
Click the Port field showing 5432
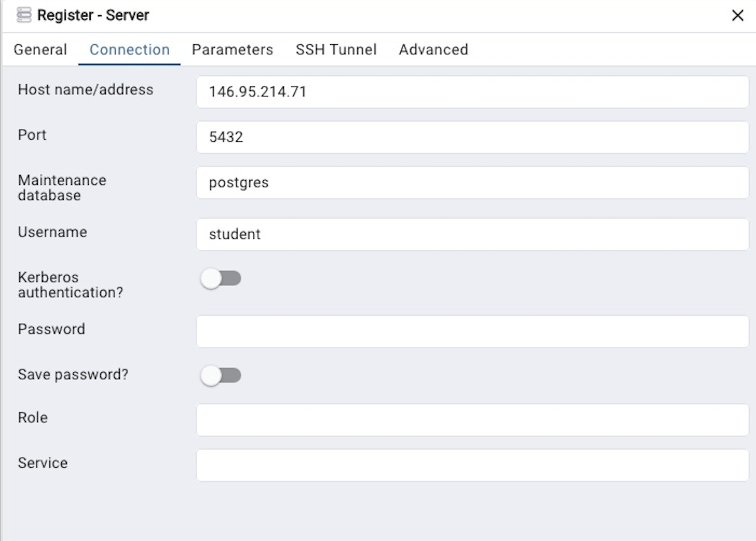pos(472,137)
